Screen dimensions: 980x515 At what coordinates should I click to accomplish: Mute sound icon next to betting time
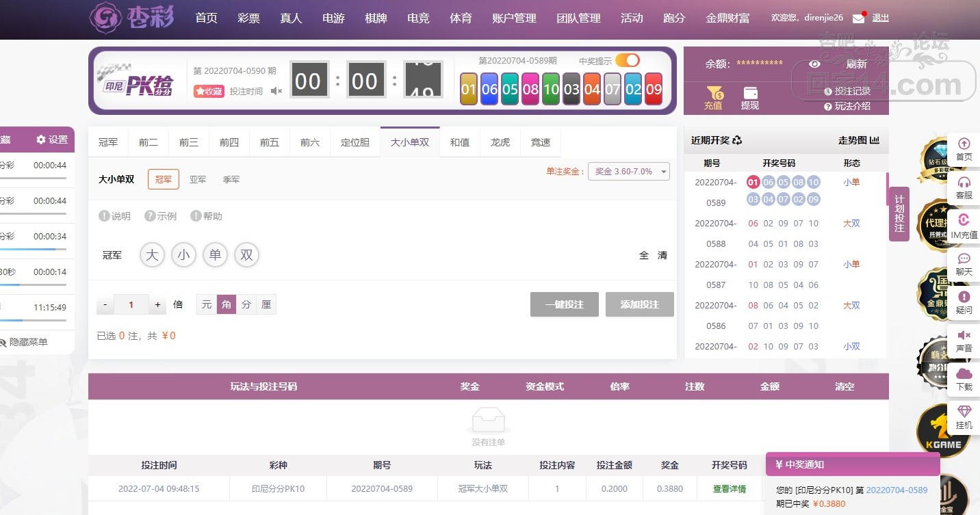pyautogui.click(x=276, y=91)
